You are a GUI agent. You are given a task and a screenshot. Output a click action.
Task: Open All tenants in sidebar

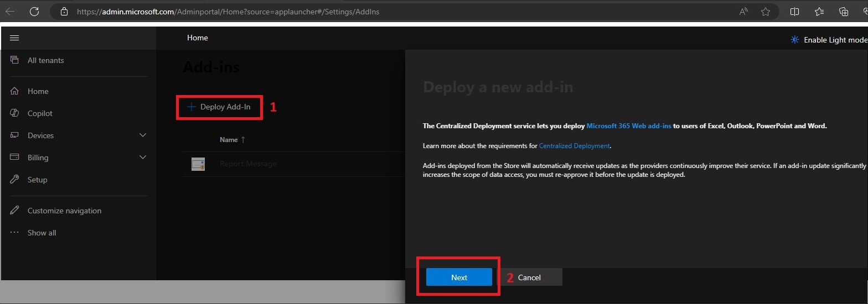click(45, 60)
